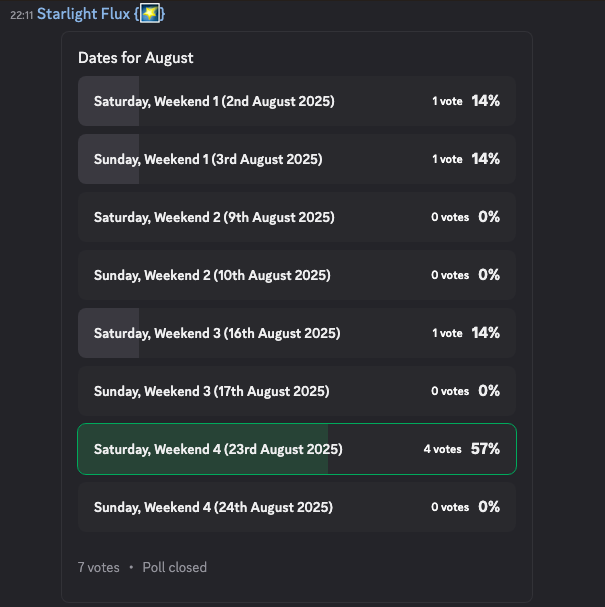Open the winning Saturday, Weekend 4 (23rd August) option
Viewport: 605px width, 607px height.
point(297,449)
